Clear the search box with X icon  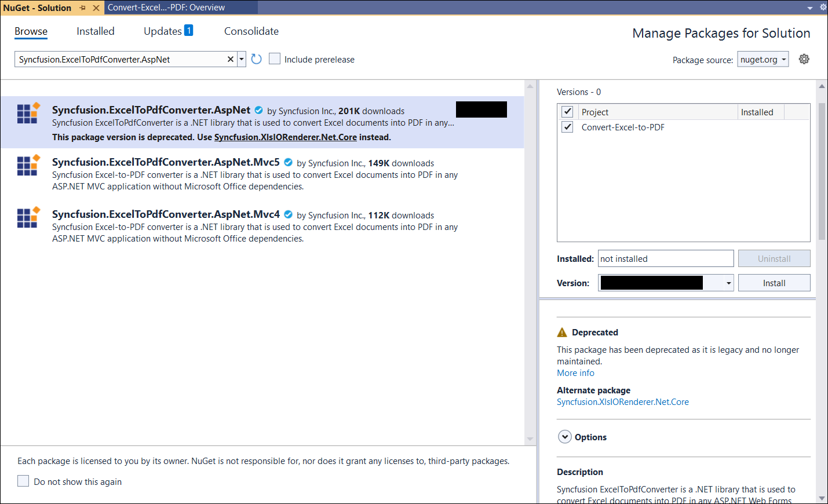coord(231,59)
